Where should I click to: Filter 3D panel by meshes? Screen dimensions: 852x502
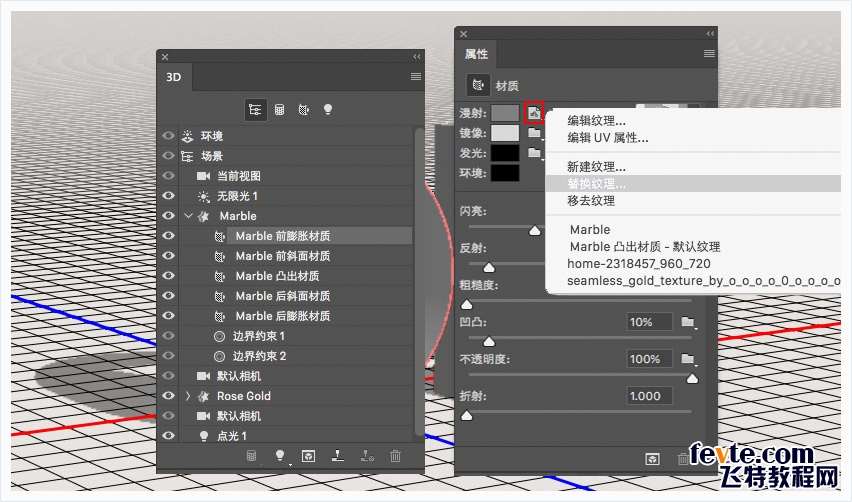[x=279, y=110]
